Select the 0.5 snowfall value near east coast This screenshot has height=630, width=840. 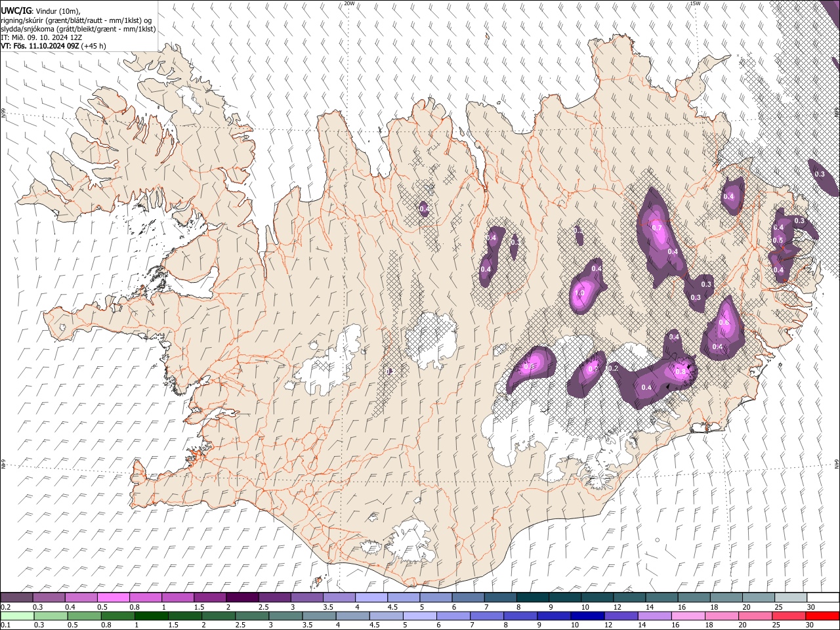[778, 240]
